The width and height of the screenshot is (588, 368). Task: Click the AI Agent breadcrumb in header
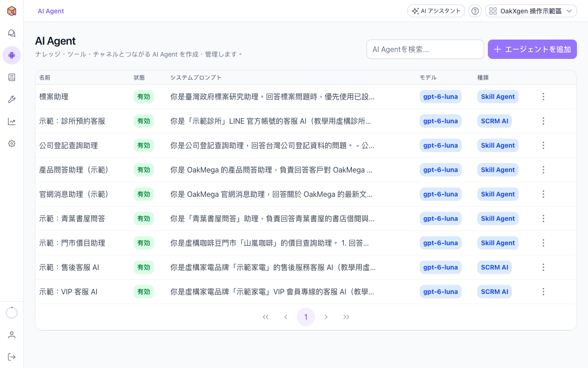[x=51, y=11]
